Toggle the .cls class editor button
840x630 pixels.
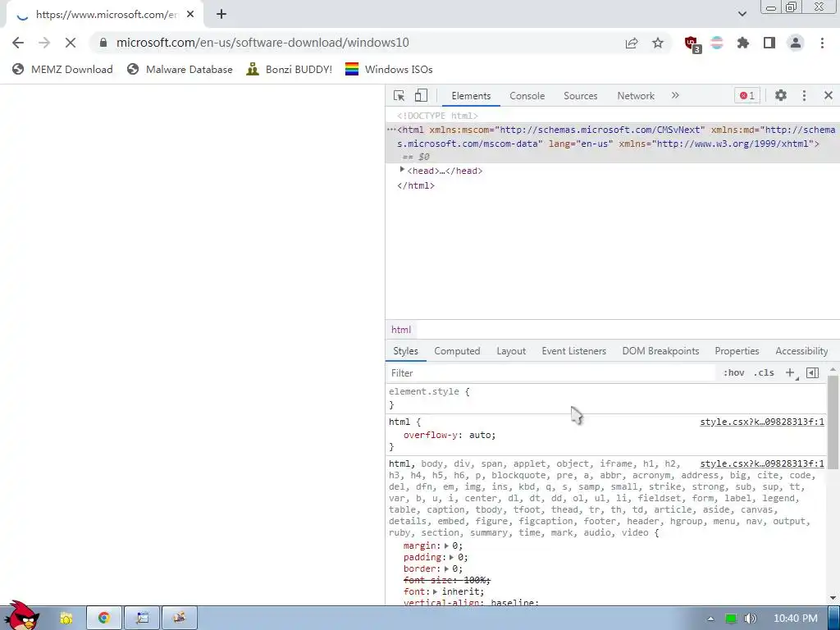tap(764, 373)
